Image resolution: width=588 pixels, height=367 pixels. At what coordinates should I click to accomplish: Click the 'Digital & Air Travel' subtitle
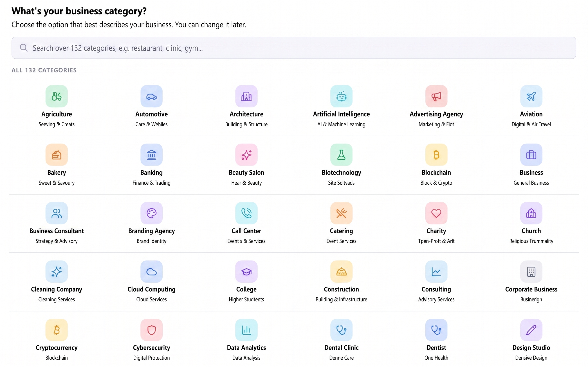[531, 124]
